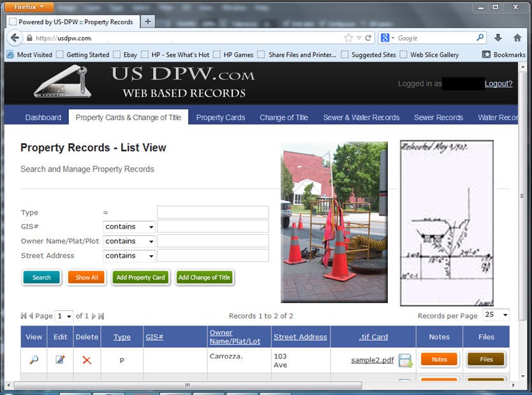Viewport: 532px width, 395px height.
Task: Open the Bookmarks star toolbar button
Action: (504, 54)
